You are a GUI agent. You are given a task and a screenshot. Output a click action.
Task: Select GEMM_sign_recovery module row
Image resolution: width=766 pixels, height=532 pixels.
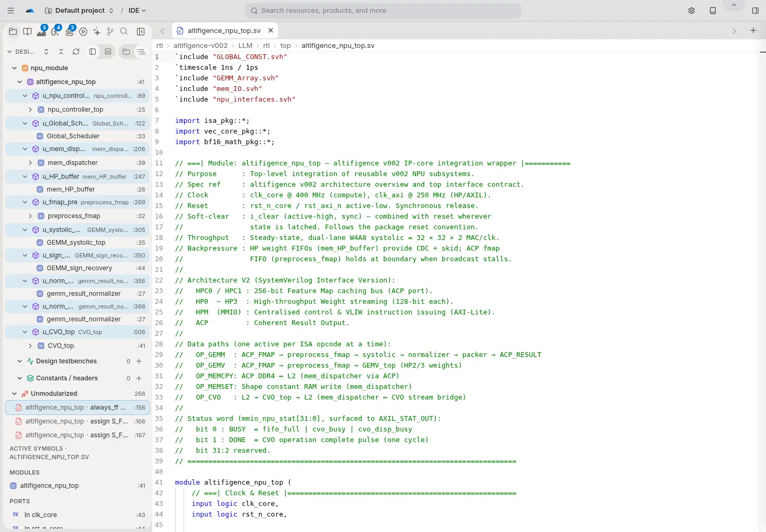click(x=78, y=268)
